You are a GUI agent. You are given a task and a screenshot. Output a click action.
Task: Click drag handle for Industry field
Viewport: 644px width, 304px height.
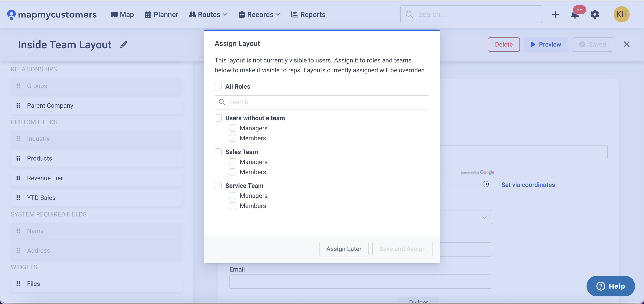(18, 139)
